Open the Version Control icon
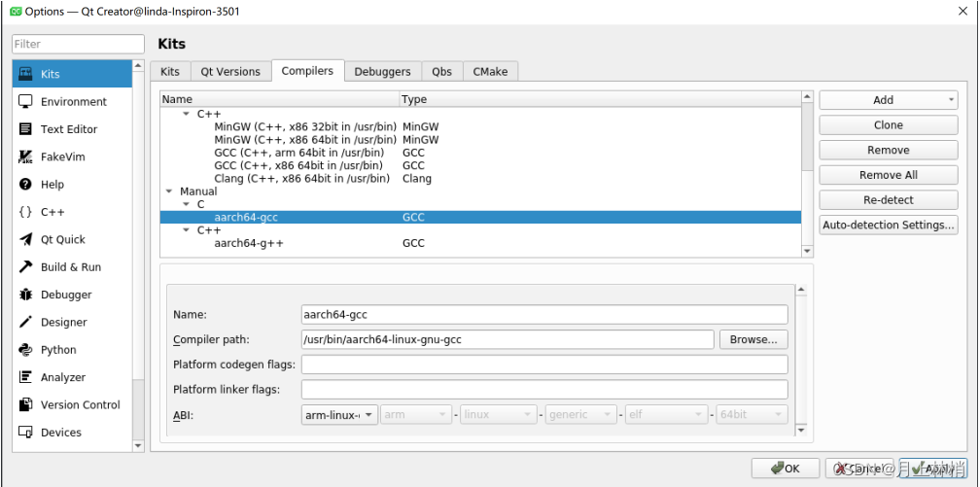This screenshot has width=980, height=487. [25, 404]
